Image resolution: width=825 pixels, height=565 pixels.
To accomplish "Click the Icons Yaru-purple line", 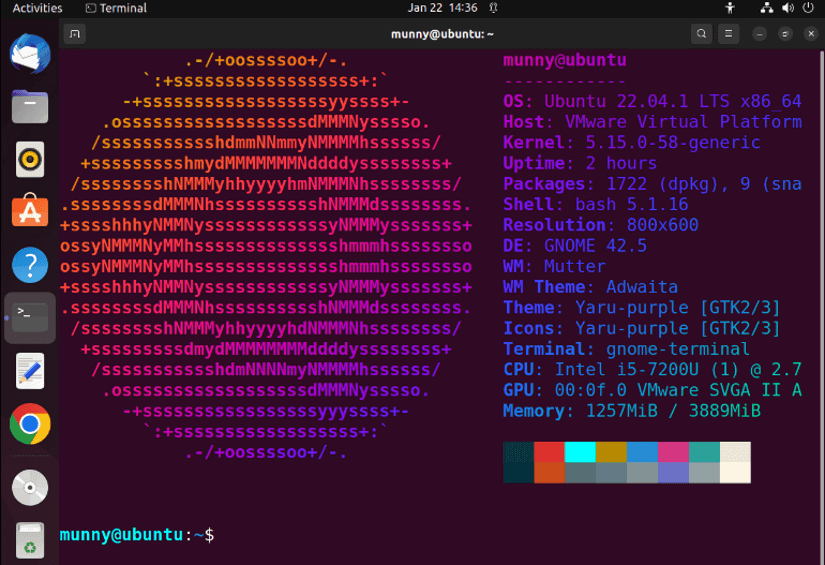I will [642, 328].
